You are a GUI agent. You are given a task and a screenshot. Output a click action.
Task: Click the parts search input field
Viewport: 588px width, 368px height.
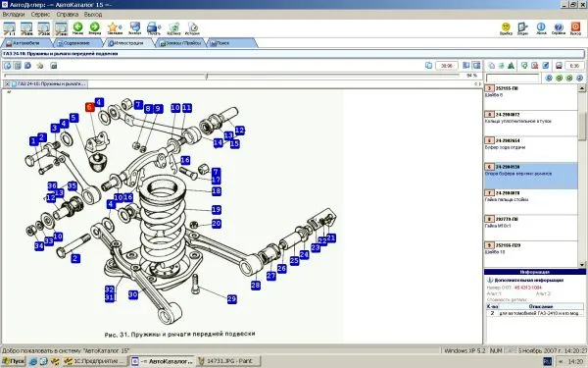513,78
